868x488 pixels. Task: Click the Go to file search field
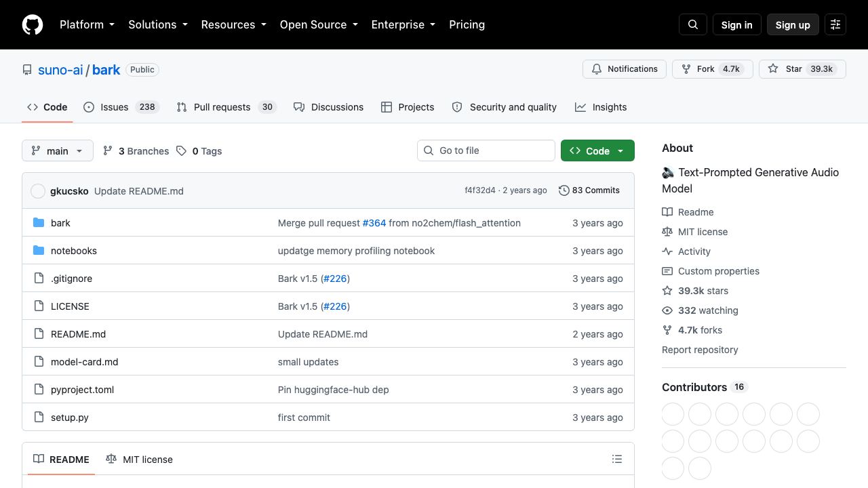tap(486, 150)
